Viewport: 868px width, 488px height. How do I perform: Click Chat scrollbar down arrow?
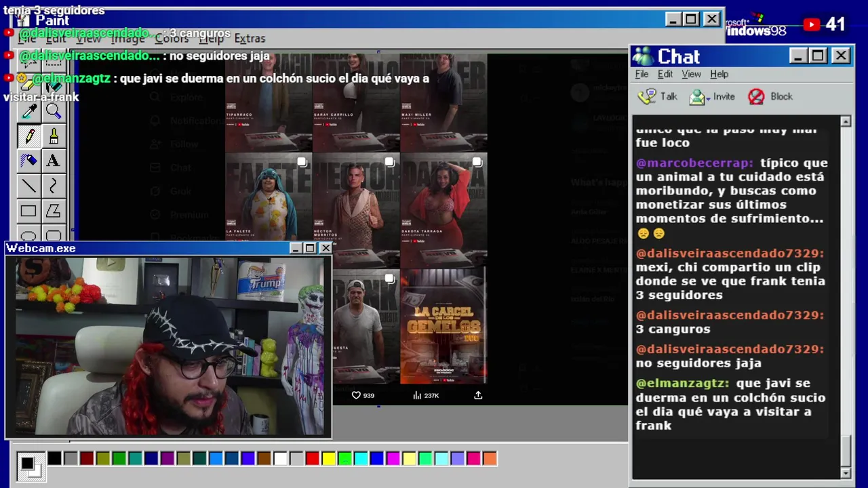pos(846,472)
